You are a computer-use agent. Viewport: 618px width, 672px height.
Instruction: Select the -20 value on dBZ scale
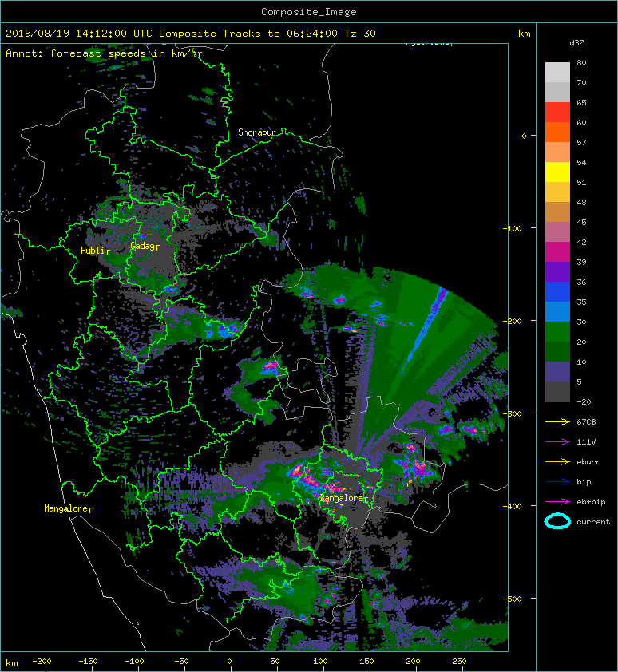point(584,402)
